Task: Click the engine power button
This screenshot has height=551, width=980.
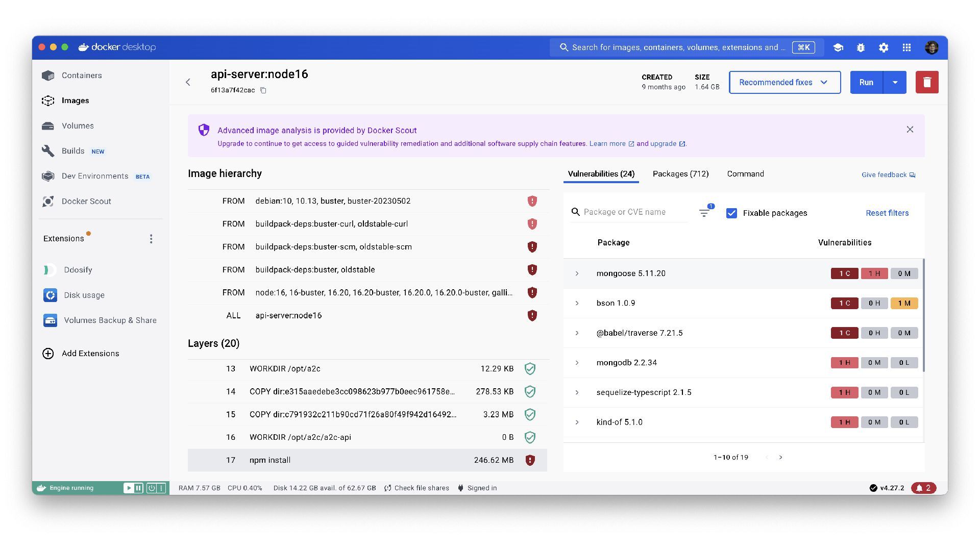Action: coord(152,488)
